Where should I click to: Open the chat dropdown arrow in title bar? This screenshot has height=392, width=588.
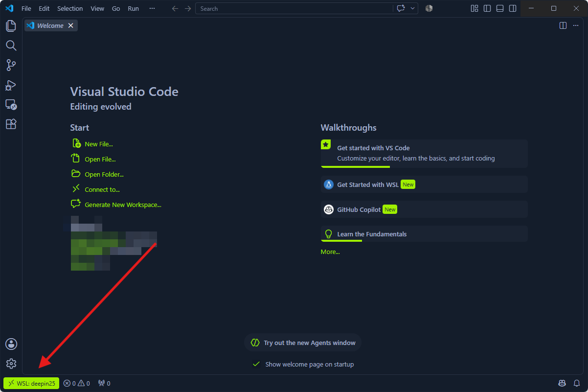[413, 8]
